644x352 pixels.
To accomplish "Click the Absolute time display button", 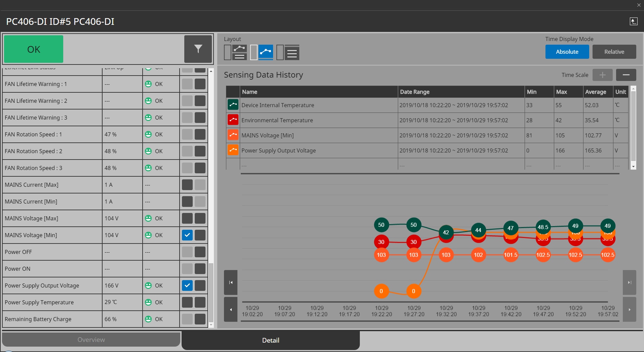I will coord(567,52).
